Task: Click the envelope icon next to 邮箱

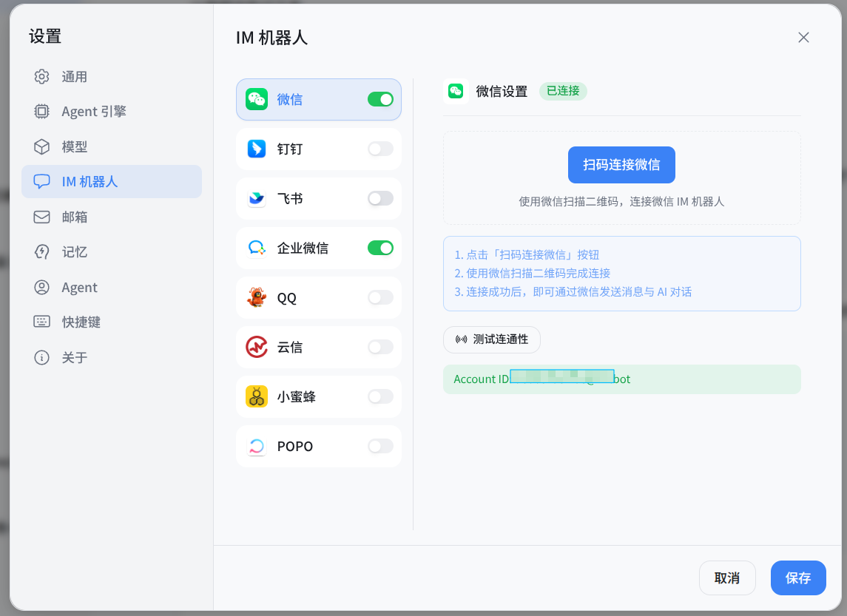Action: click(x=41, y=217)
